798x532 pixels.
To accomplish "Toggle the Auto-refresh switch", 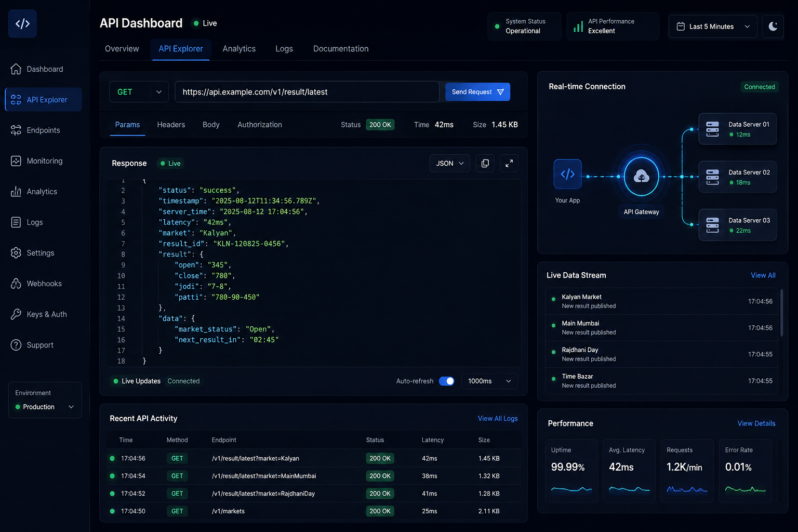I will click(446, 381).
